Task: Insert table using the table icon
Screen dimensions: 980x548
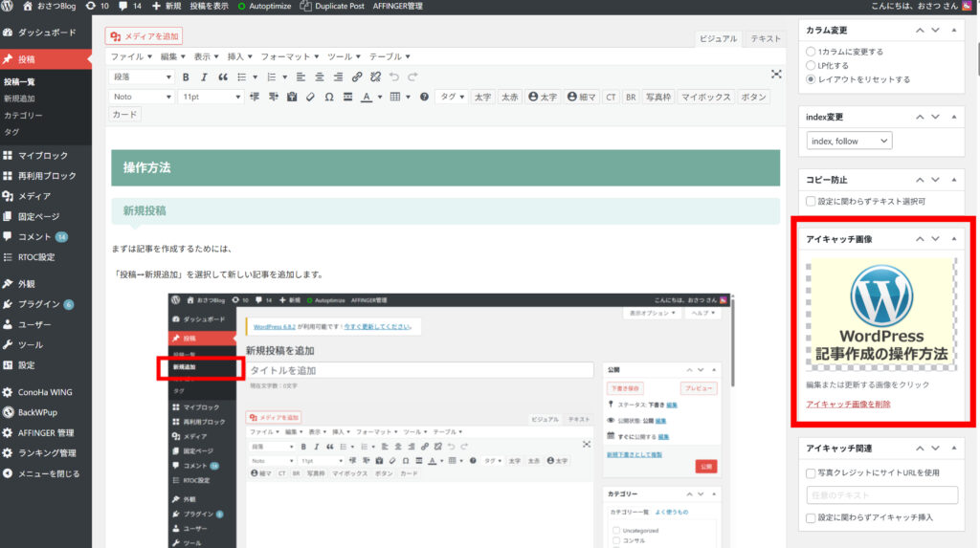Action: tap(395, 97)
